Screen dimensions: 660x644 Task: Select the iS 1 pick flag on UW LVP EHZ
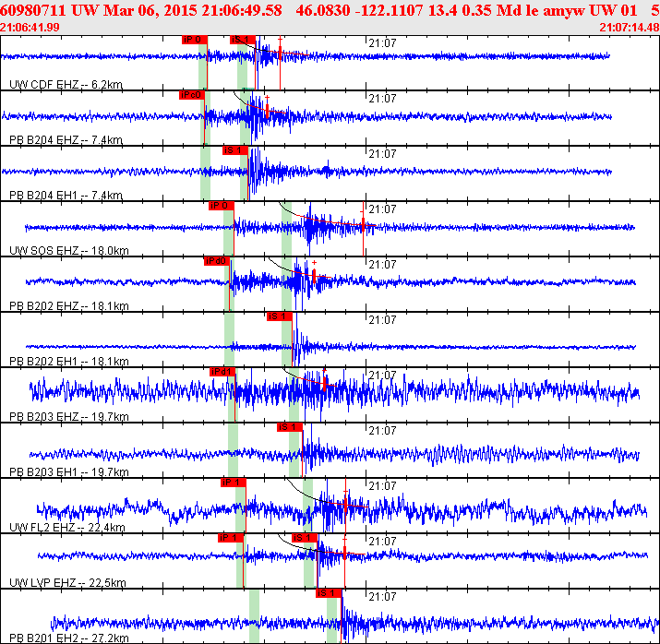tap(305, 538)
